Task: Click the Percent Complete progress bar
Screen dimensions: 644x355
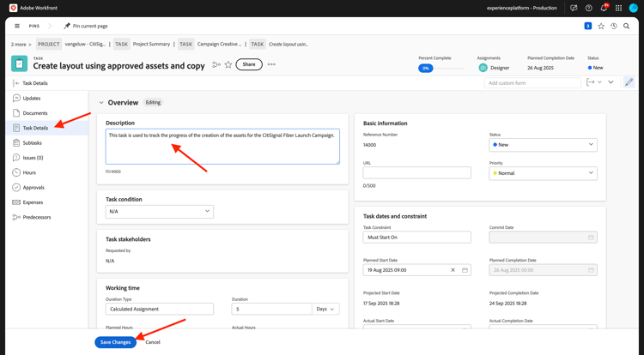Action: pyautogui.click(x=440, y=68)
